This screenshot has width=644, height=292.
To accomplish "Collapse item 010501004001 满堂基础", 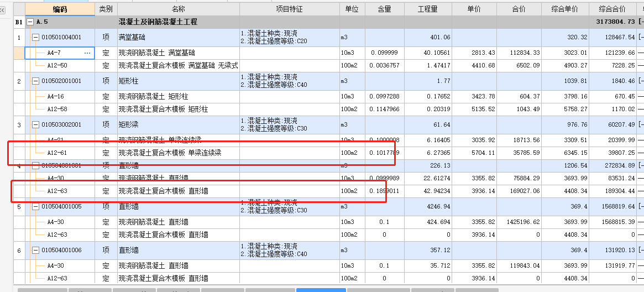I will [x=36, y=38].
